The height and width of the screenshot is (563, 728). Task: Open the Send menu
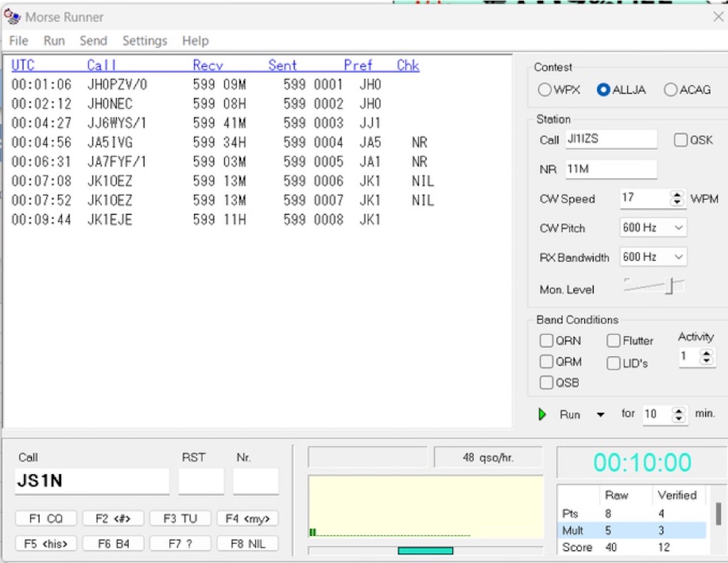point(93,41)
